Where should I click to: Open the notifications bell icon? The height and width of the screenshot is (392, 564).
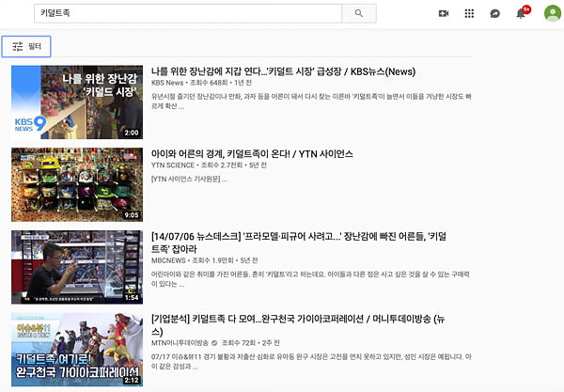pos(521,14)
